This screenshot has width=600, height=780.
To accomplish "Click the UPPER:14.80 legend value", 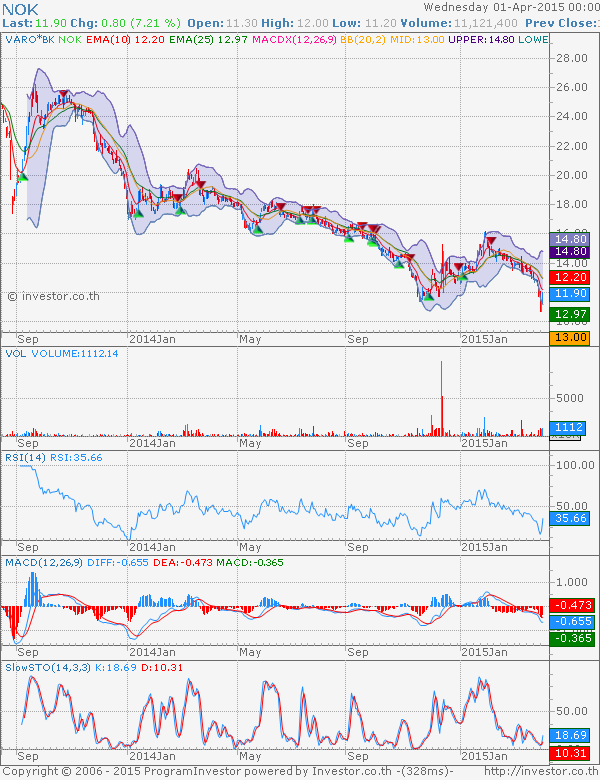I will click(x=482, y=39).
